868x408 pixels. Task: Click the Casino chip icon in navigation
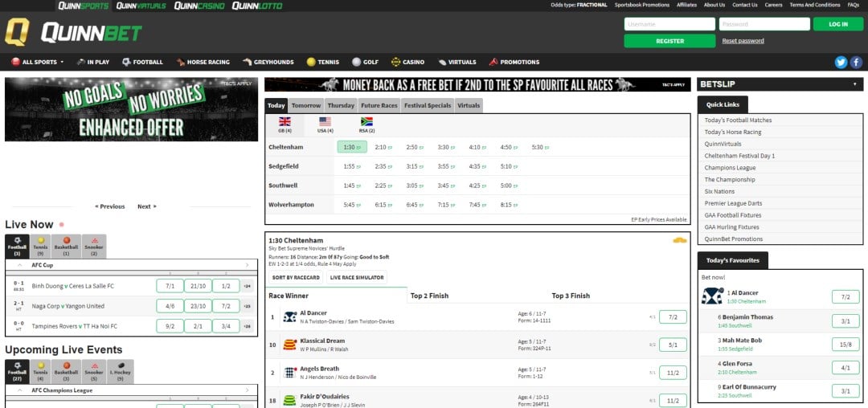(395, 62)
